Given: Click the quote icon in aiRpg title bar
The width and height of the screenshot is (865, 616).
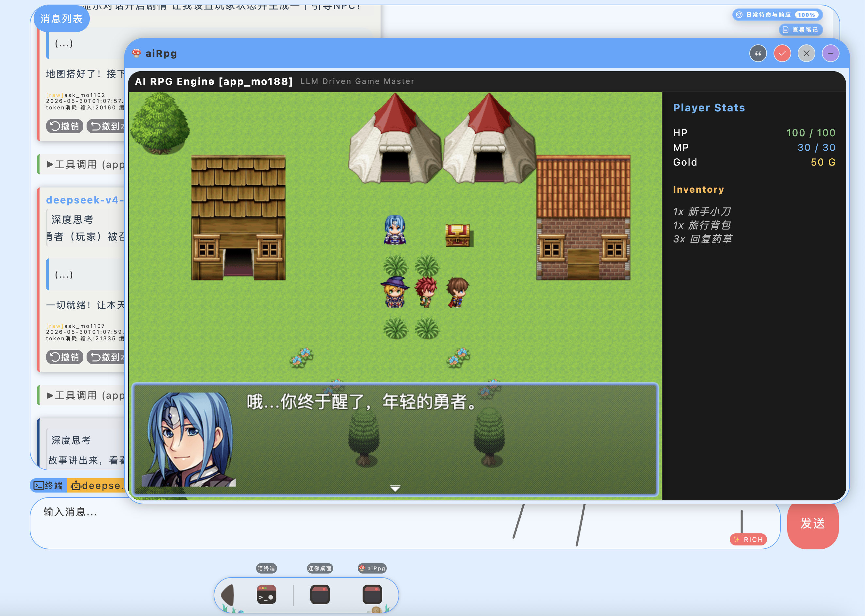Looking at the screenshot, I should pos(758,54).
